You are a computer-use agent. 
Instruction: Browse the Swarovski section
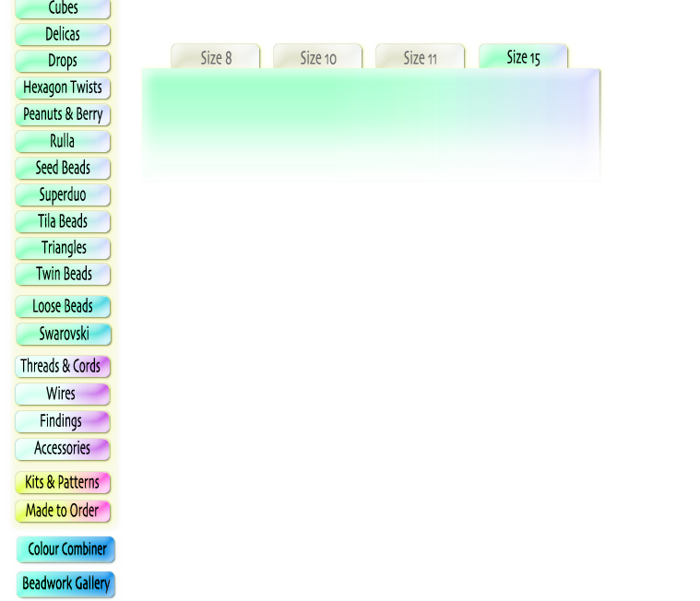click(x=64, y=335)
